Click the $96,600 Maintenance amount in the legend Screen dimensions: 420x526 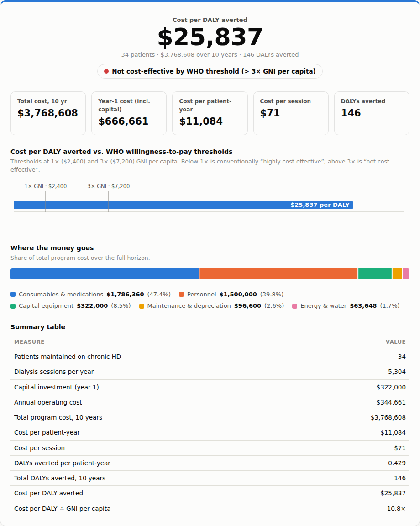pyautogui.click(x=247, y=306)
